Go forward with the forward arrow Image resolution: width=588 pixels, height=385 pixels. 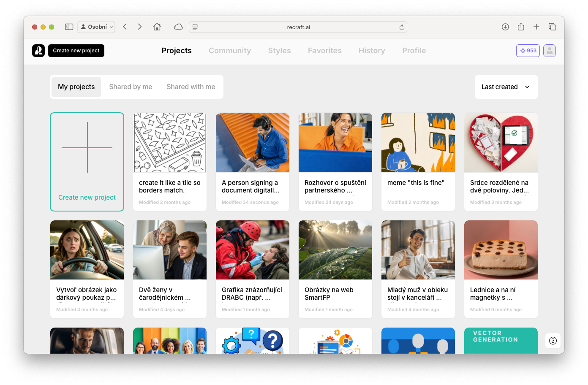pyautogui.click(x=140, y=27)
